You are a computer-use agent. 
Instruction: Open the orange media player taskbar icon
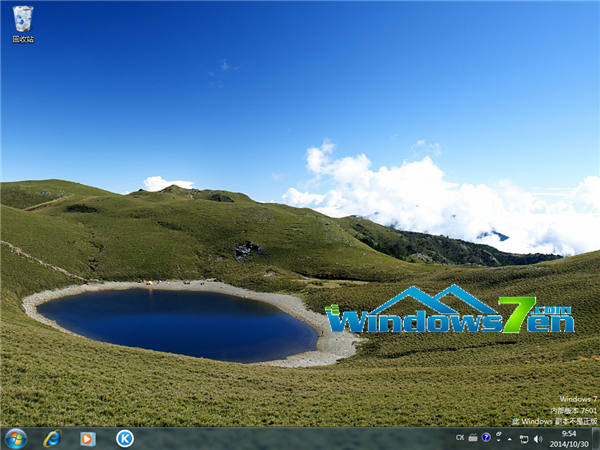tap(88, 438)
